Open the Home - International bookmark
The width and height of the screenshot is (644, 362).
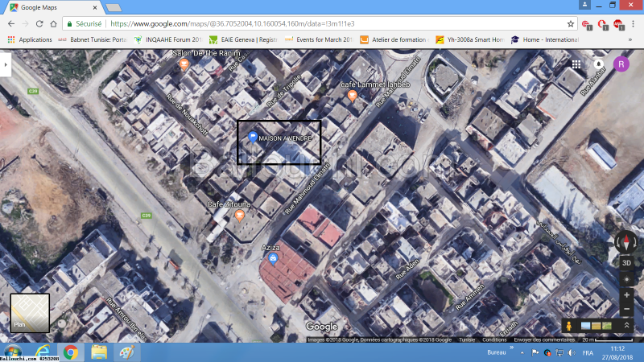[545, 39]
